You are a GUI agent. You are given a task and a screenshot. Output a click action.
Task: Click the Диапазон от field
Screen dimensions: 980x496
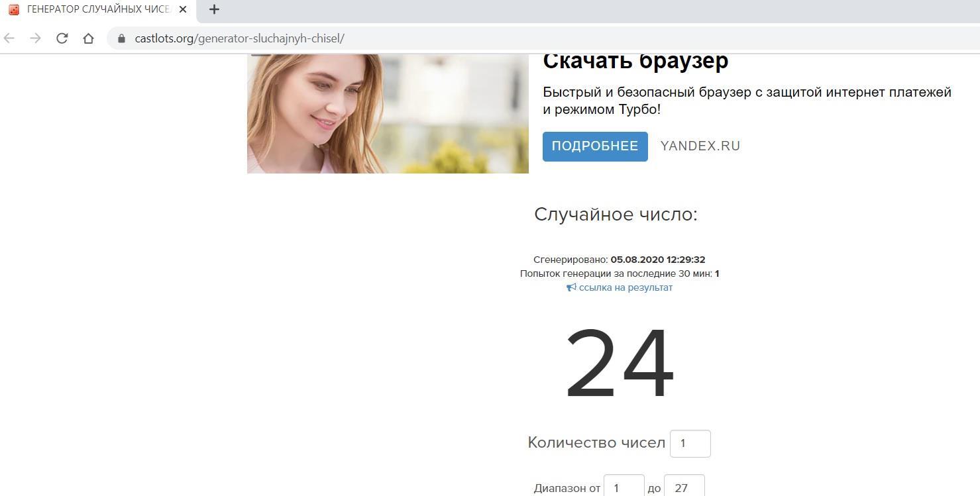point(624,487)
